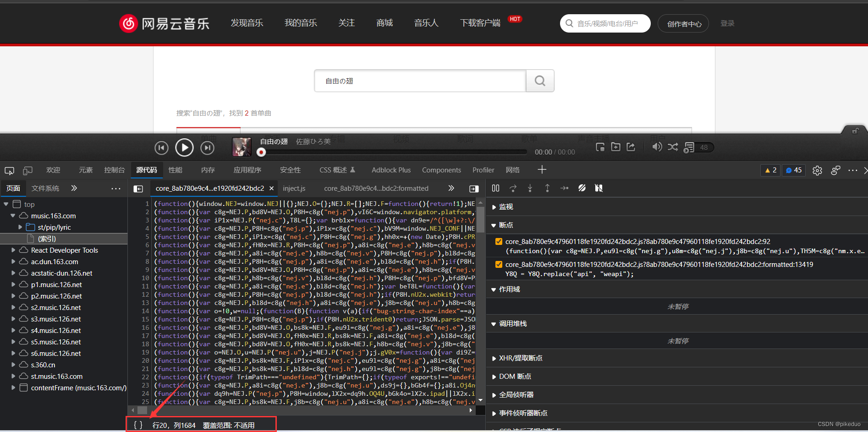Skip to next track
The height and width of the screenshot is (432, 868).
(208, 148)
